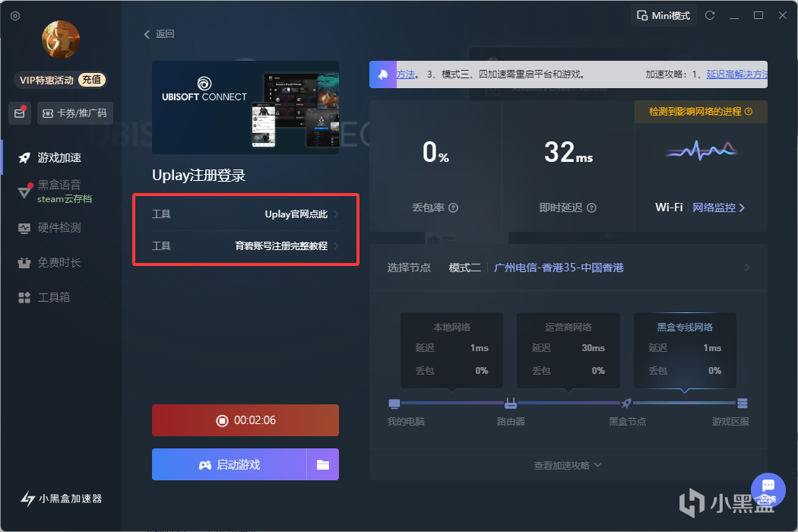This screenshot has height=532, width=798.
Task: Click help icon beside 丢包率
Action: pyautogui.click(x=454, y=207)
